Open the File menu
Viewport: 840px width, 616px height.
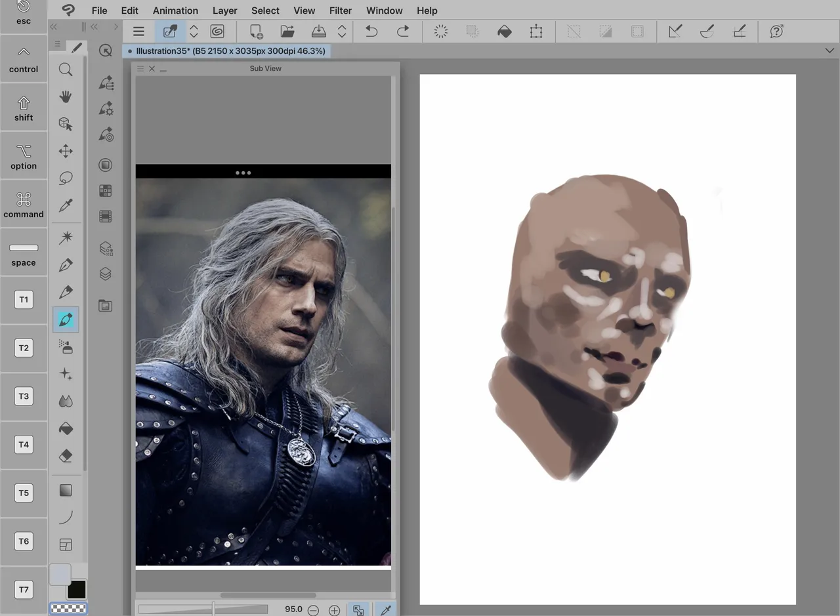pos(100,10)
